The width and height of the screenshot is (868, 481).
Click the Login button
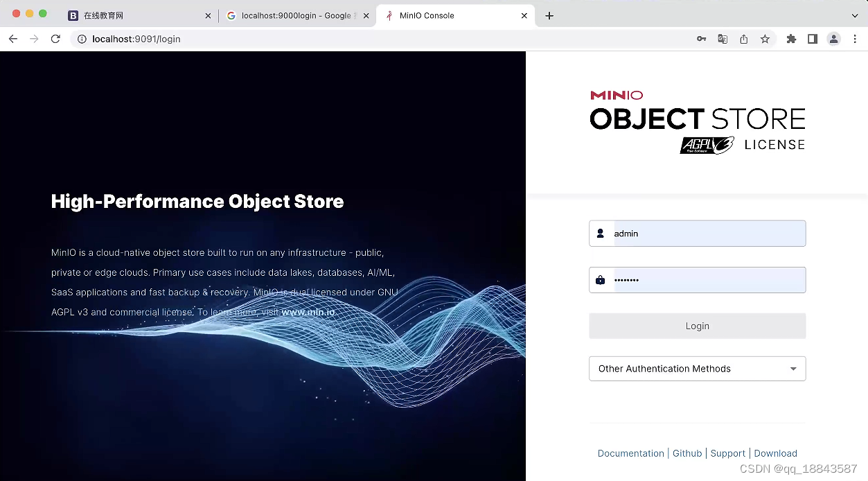tap(697, 326)
